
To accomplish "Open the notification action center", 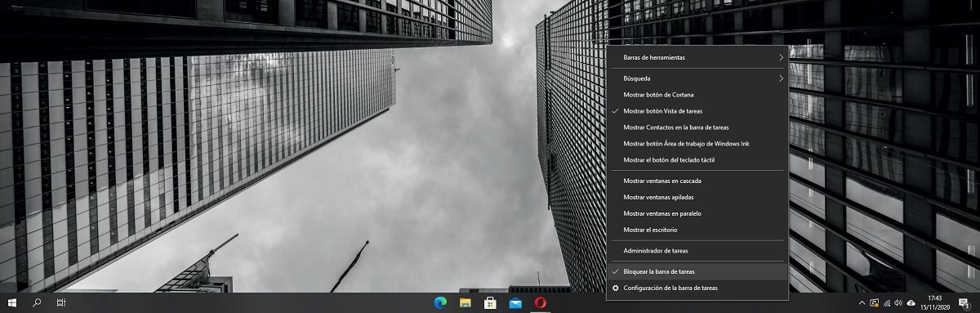I will click(x=964, y=303).
